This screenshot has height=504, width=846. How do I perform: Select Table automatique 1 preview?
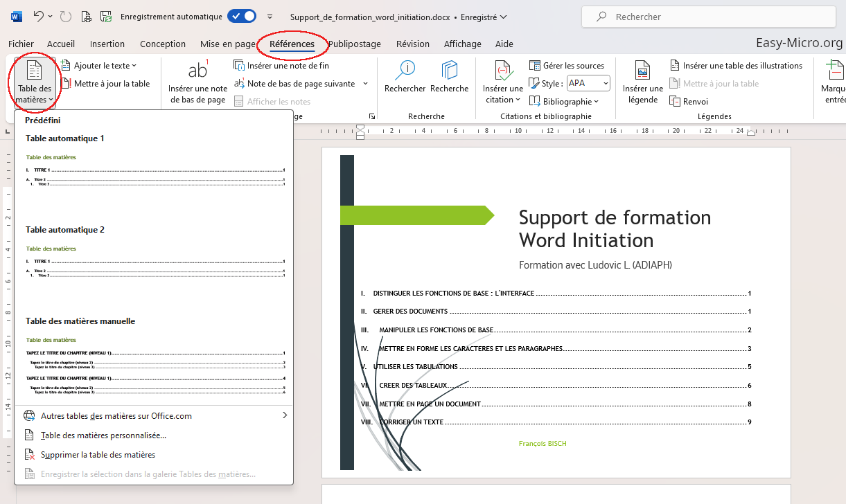point(154,170)
